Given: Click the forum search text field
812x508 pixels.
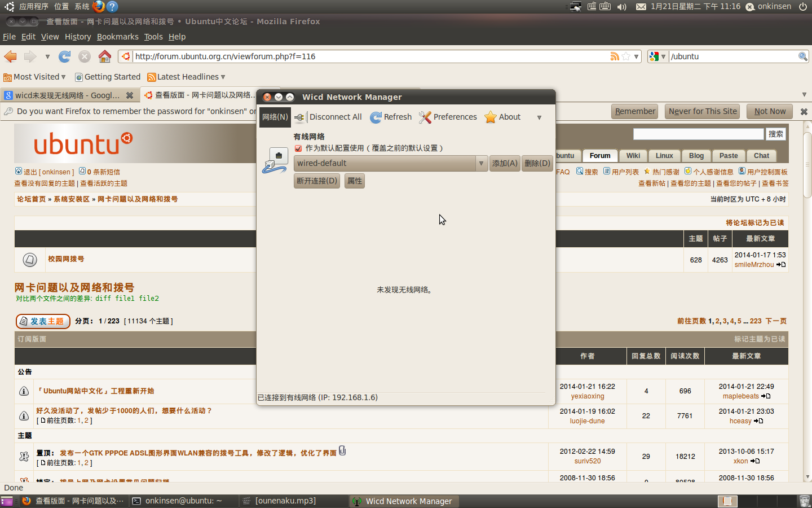Looking at the screenshot, I should point(698,134).
